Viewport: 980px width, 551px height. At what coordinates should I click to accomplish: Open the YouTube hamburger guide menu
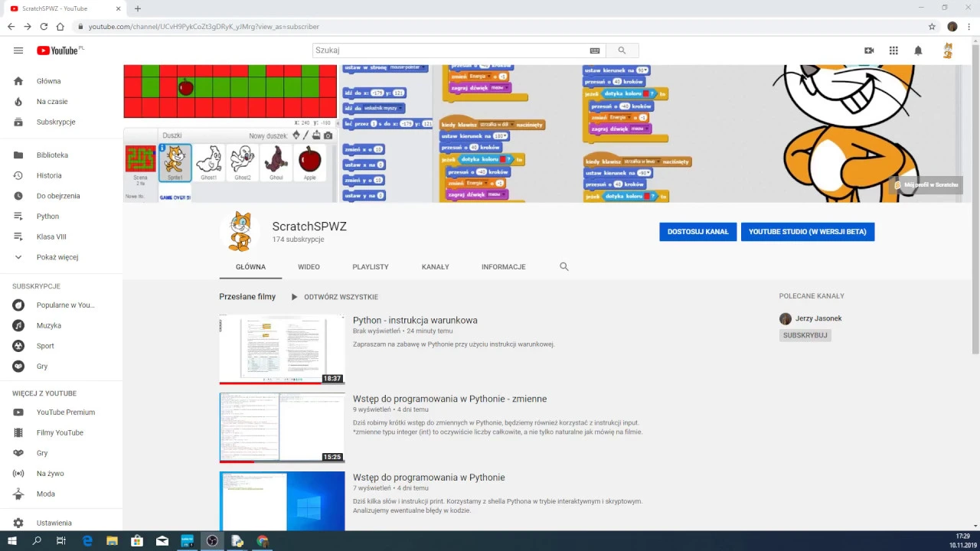coord(18,51)
